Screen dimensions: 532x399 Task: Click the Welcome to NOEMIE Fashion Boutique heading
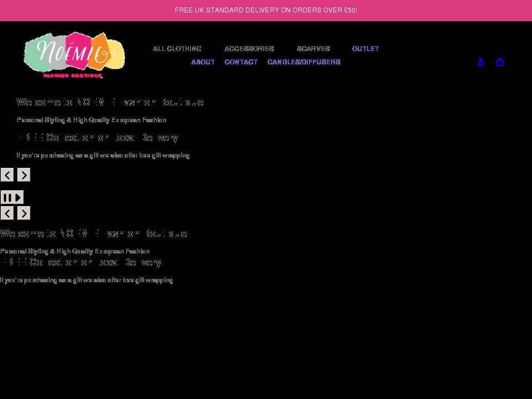(110, 102)
